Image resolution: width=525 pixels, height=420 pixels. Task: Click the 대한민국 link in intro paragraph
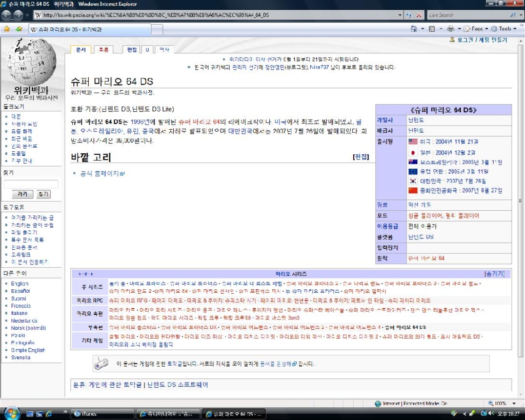click(241, 131)
